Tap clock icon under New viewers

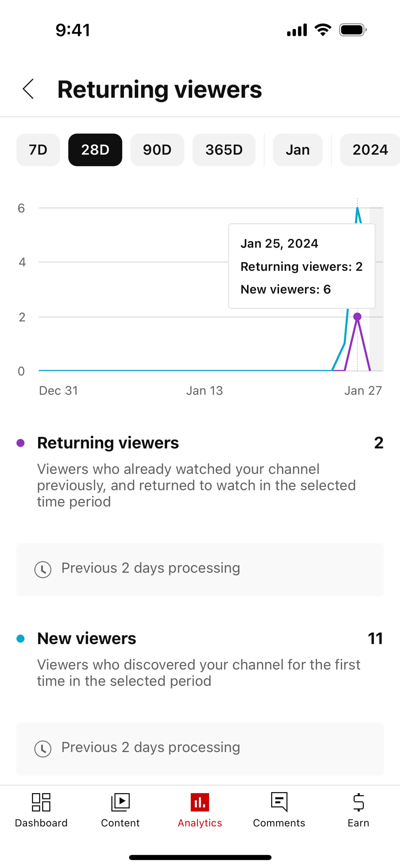(43, 749)
